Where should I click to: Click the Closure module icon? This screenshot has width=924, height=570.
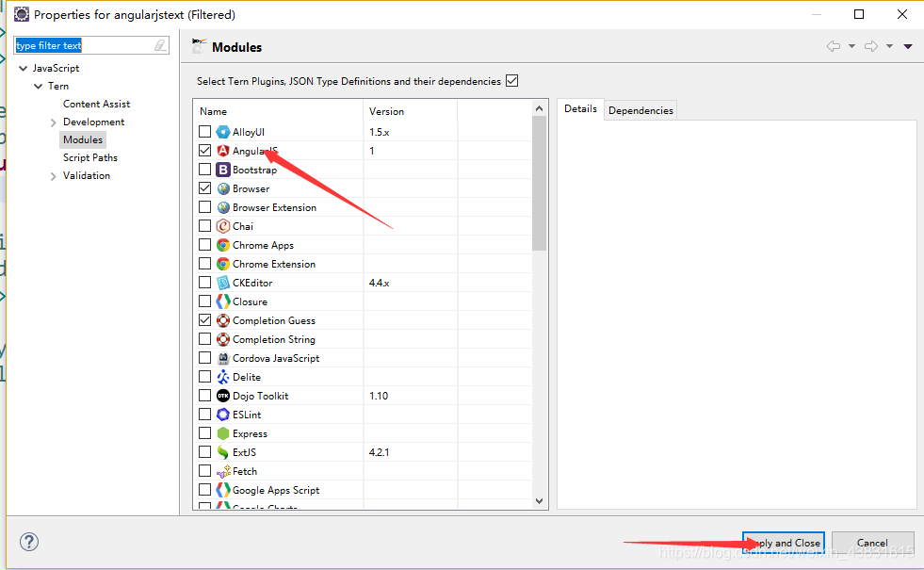click(x=222, y=301)
